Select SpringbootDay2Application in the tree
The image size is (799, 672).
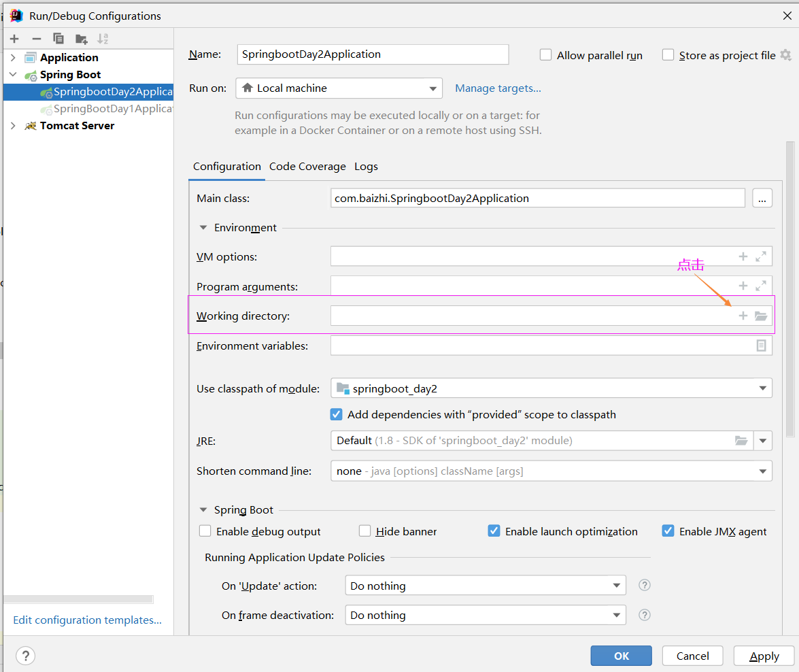coord(88,92)
